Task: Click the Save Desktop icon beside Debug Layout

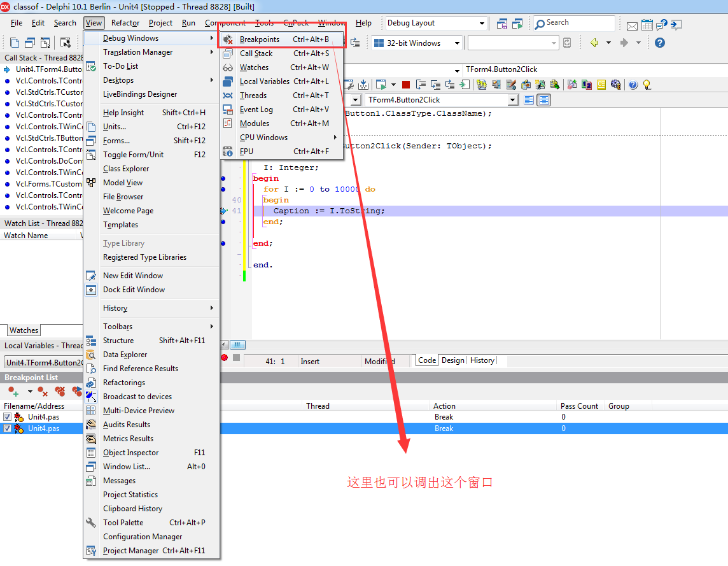Action: (502, 24)
